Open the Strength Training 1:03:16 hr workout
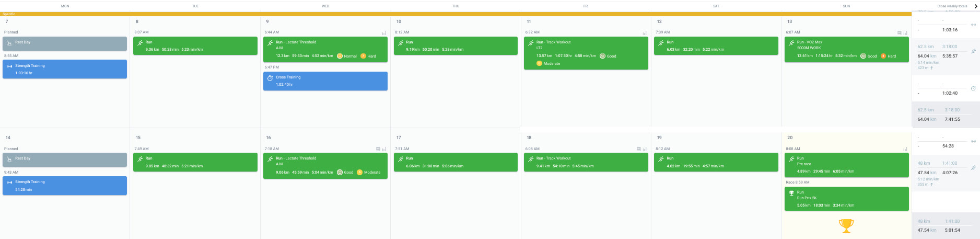This screenshot has width=980, height=239. (65, 69)
